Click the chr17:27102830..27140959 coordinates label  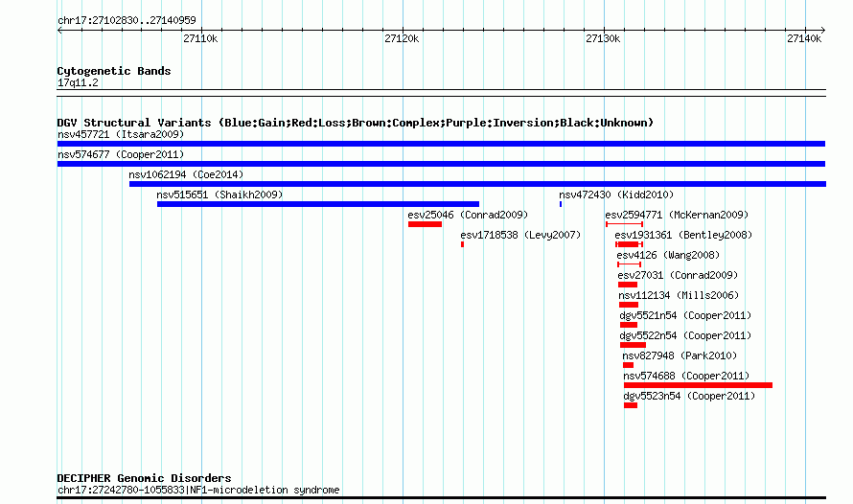pos(127,20)
